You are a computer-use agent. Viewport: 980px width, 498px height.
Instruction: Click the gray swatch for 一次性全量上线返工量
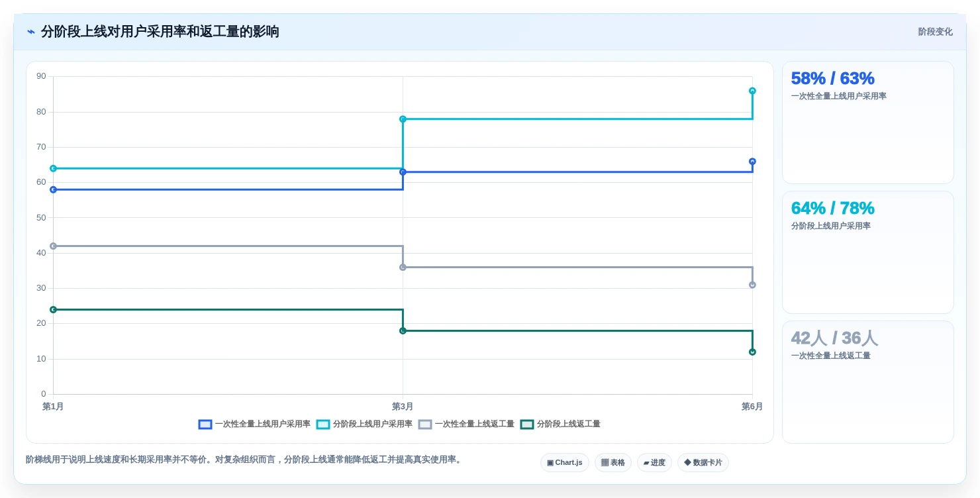point(425,424)
